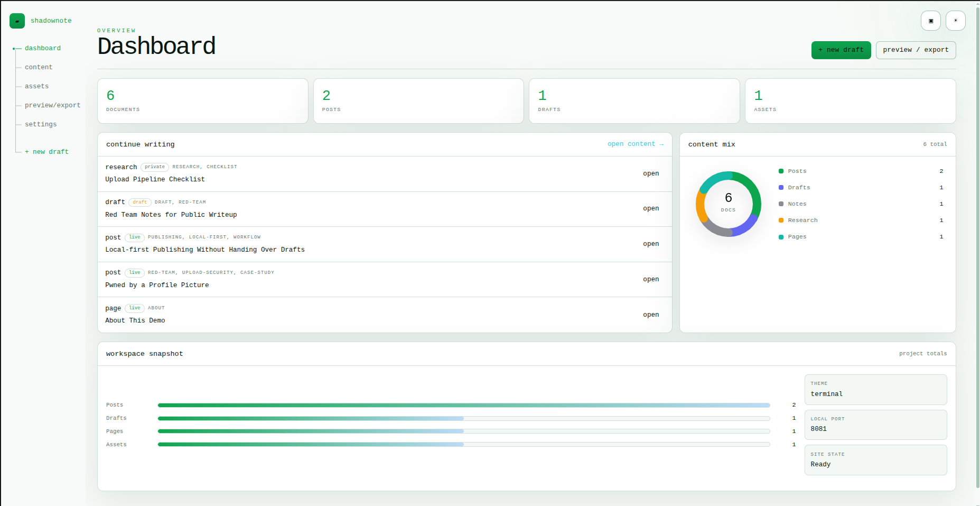Click the 1 Drafts stat card
Viewport: 980px width, 506px height.
pyautogui.click(x=634, y=101)
